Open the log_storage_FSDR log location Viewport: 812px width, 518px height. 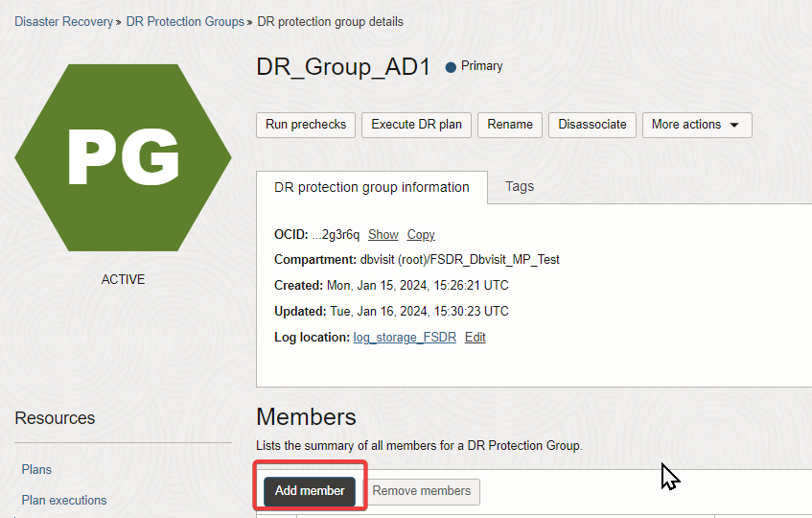click(x=405, y=338)
